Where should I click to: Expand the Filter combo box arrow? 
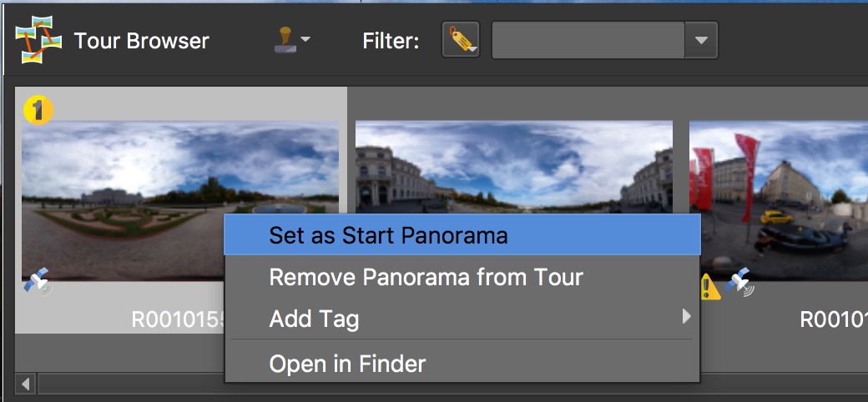pyautogui.click(x=701, y=40)
